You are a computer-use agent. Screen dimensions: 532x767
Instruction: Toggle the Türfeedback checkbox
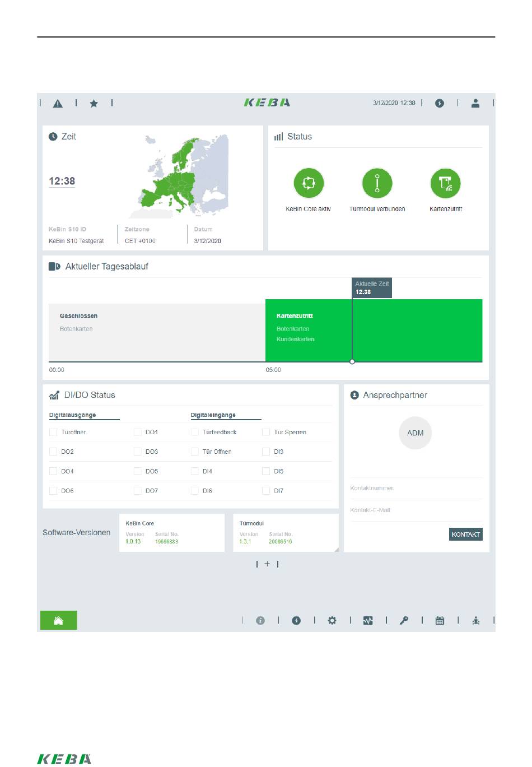click(195, 432)
